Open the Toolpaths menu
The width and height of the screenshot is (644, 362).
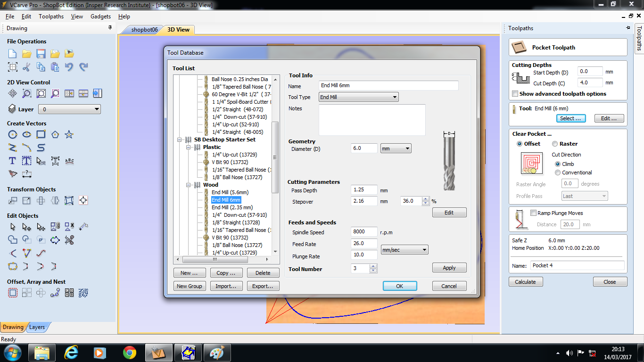point(51,16)
